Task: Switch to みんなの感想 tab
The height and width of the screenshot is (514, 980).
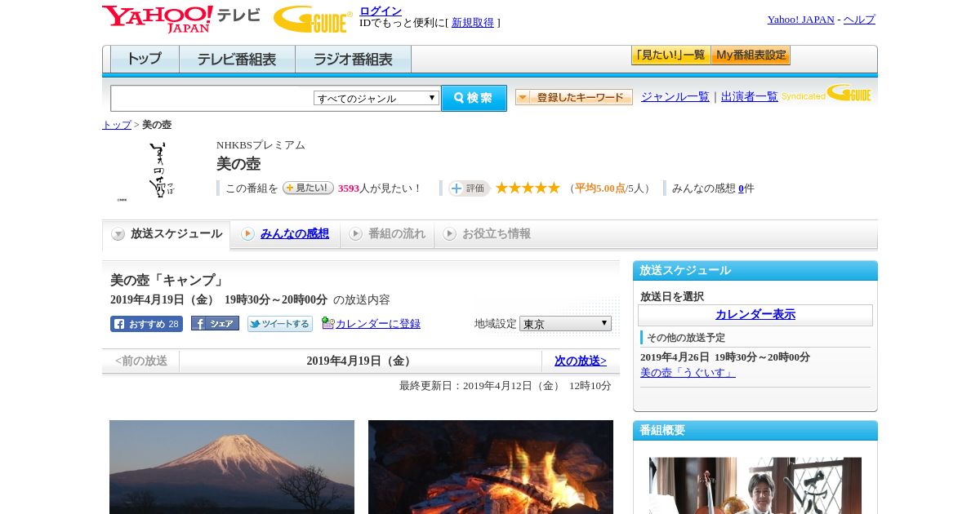Action: [295, 234]
